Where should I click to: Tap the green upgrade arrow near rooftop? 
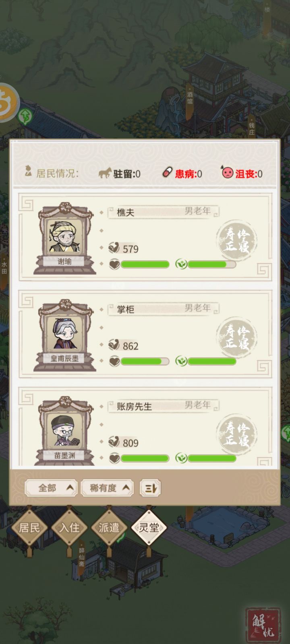pos(26,116)
